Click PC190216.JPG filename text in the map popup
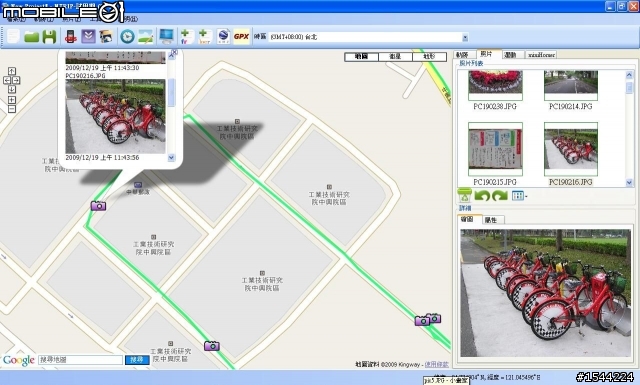This screenshot has width=640, height=385. pyautogui.click(x=85, y=76)
